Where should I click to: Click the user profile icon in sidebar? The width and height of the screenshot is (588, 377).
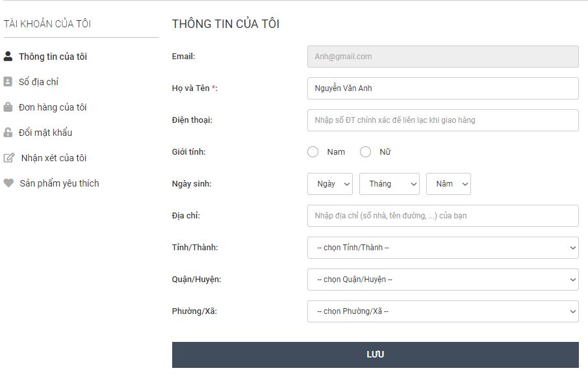[x=8, y=57]
